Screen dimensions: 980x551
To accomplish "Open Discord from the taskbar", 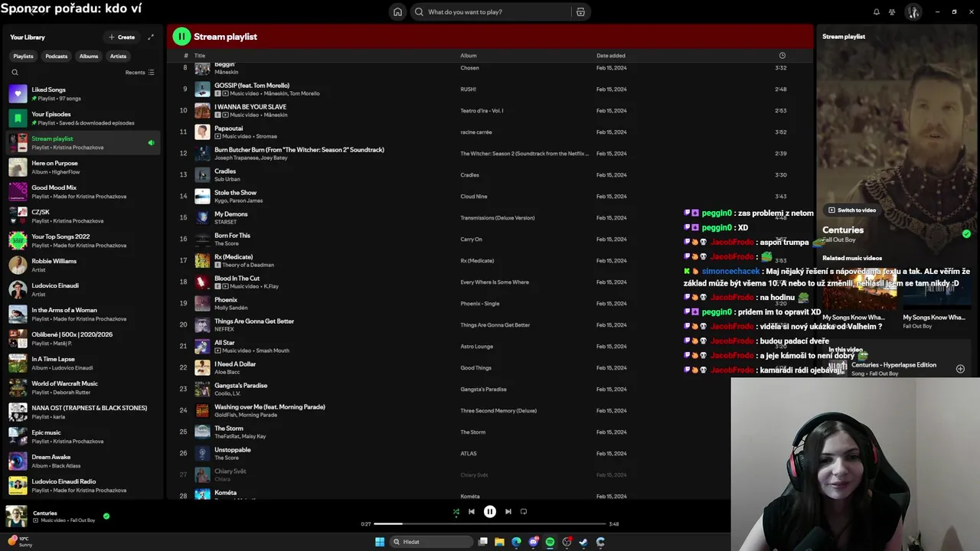I will pyautogui.click(x=534, y=542).
